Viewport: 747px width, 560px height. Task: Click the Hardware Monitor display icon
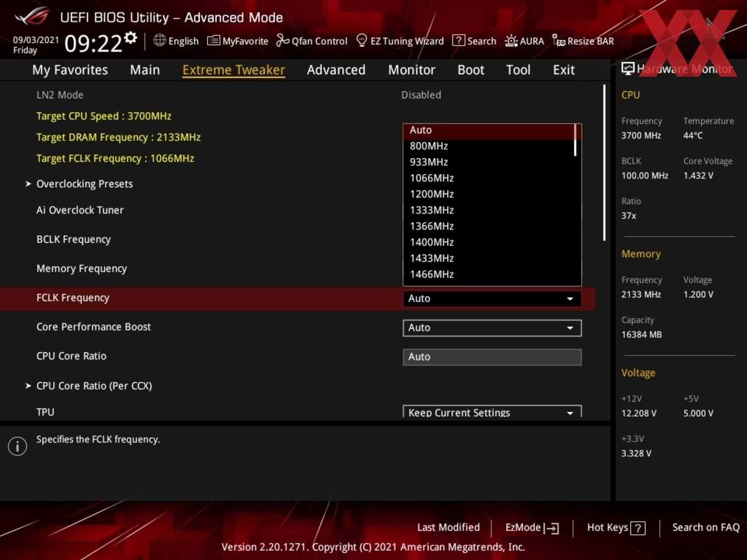pyautogui.click(x=627, y=68)
